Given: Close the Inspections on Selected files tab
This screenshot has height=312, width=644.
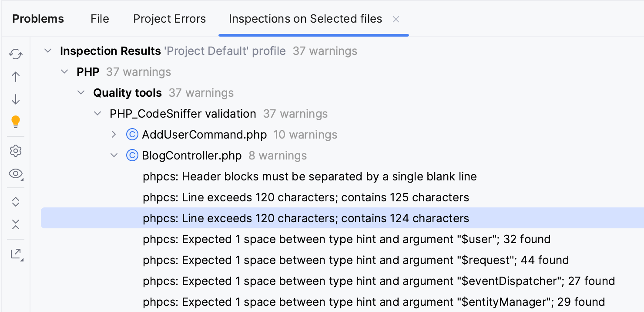Looking at the screenshot, I should pos(396,19).
